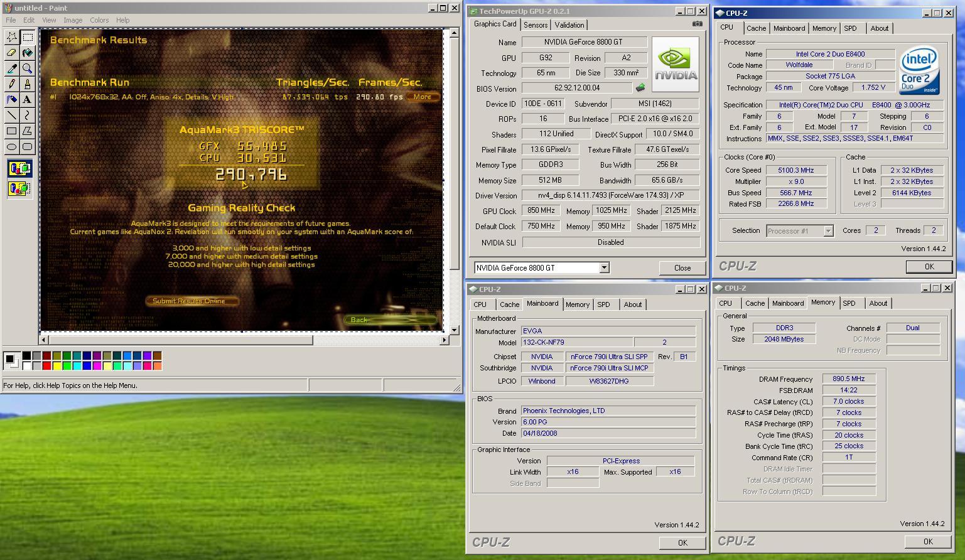Viewport: 965px width, 560px height.
Task: Click the BIOS save chip icon in GPU-Z
Action: (x=640, y=88)
